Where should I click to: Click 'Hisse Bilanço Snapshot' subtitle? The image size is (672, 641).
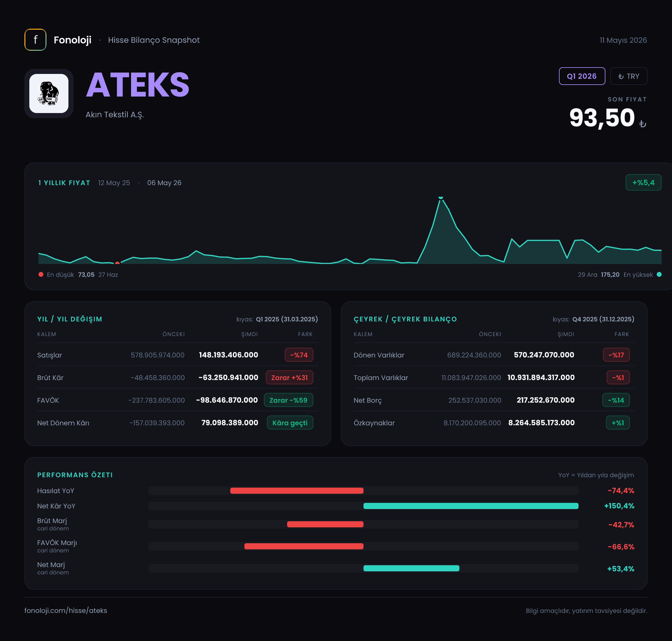tap(154, 40)
